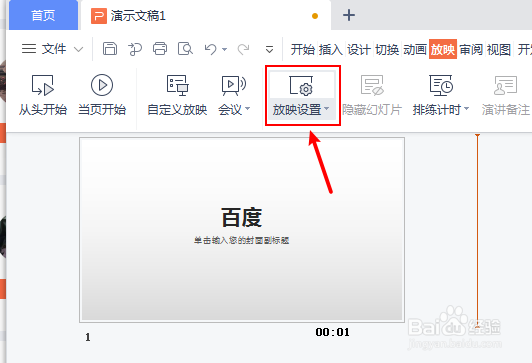Click the print preview icon
Screen dimensions: 532x363
(x=185, y=49)
